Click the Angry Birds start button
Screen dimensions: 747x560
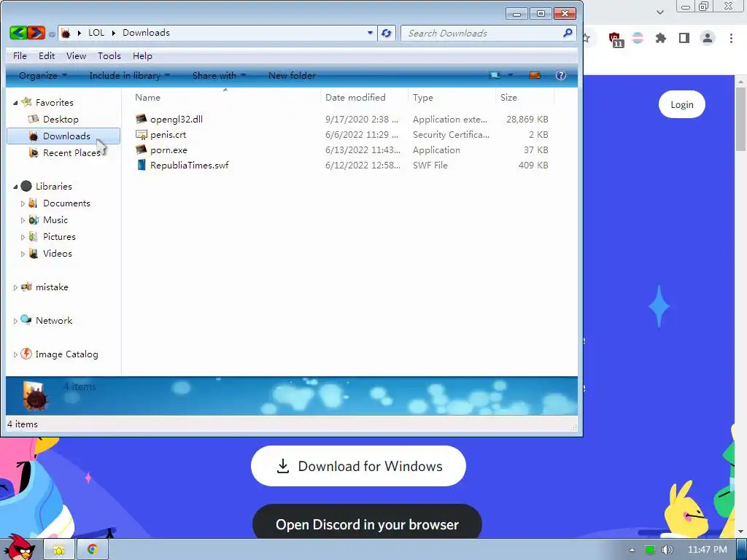coord(19,547)
